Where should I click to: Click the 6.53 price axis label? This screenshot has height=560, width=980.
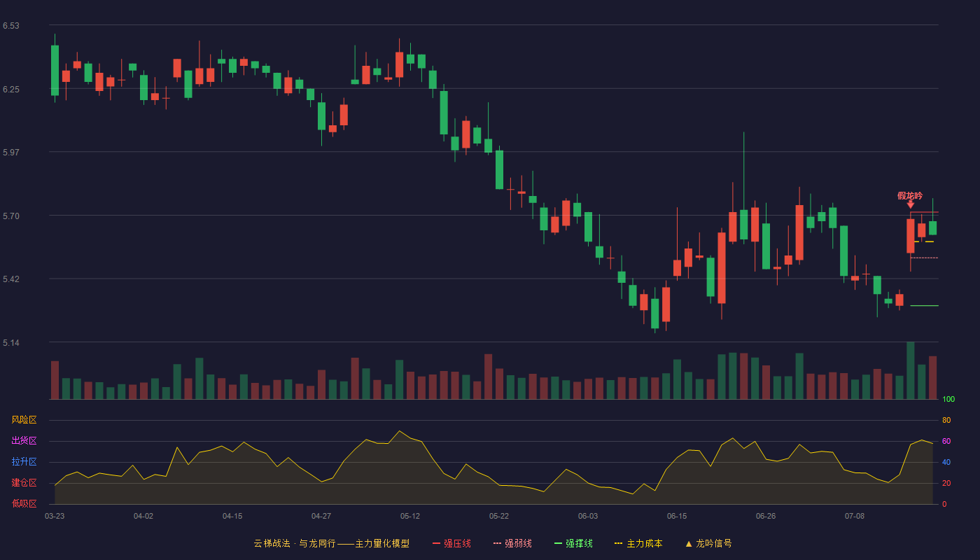[11, 26]
